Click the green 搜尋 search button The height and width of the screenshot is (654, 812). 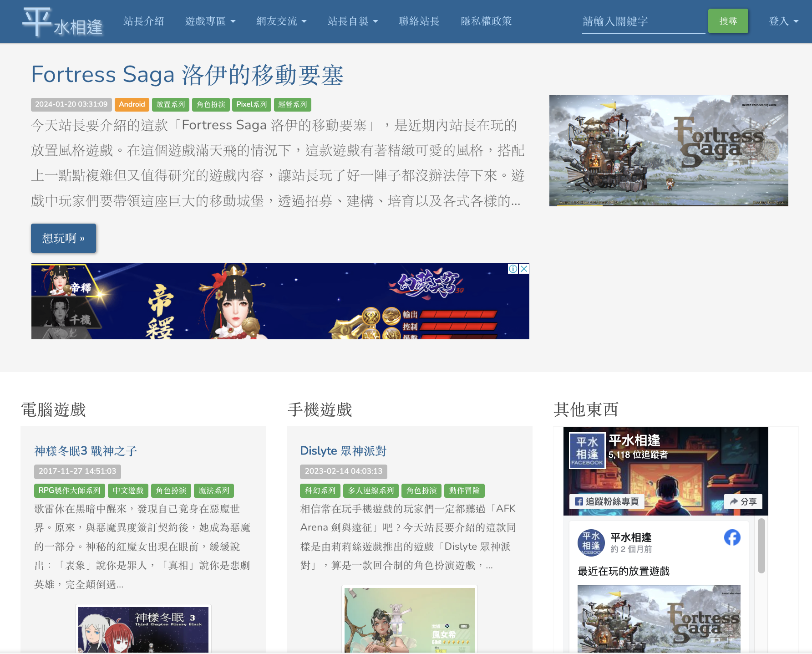click(x=728, y=21)
